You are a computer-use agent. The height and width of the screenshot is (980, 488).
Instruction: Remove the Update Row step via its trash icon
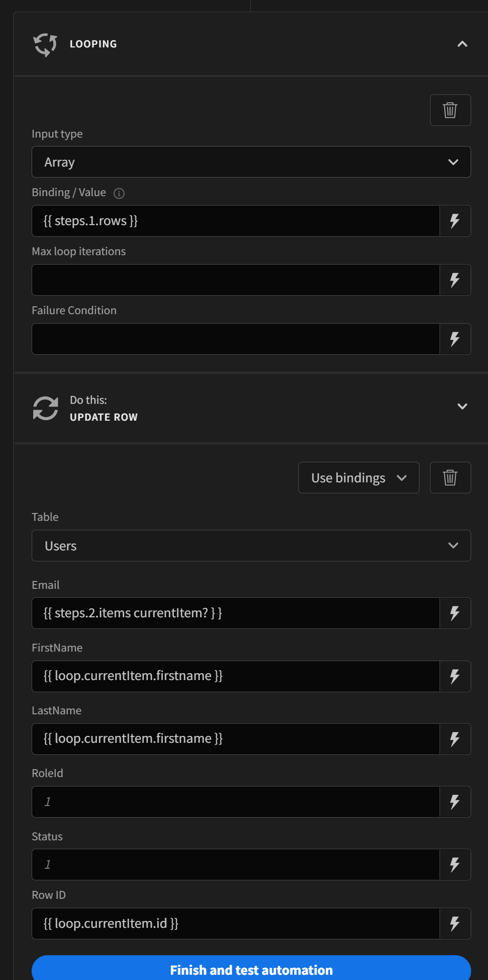(450, 477)
